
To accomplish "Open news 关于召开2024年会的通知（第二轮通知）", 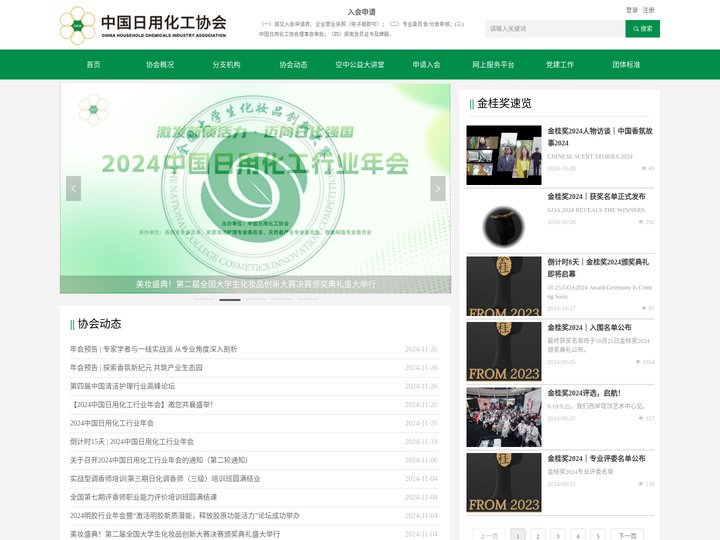I will 160,460.
